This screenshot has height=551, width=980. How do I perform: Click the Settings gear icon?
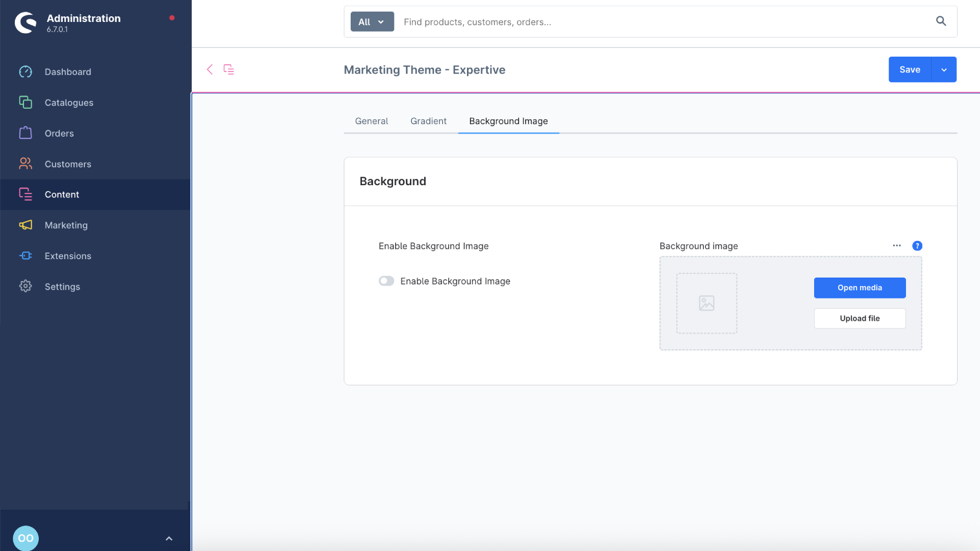pyautogui.click(x=26, y=286)
